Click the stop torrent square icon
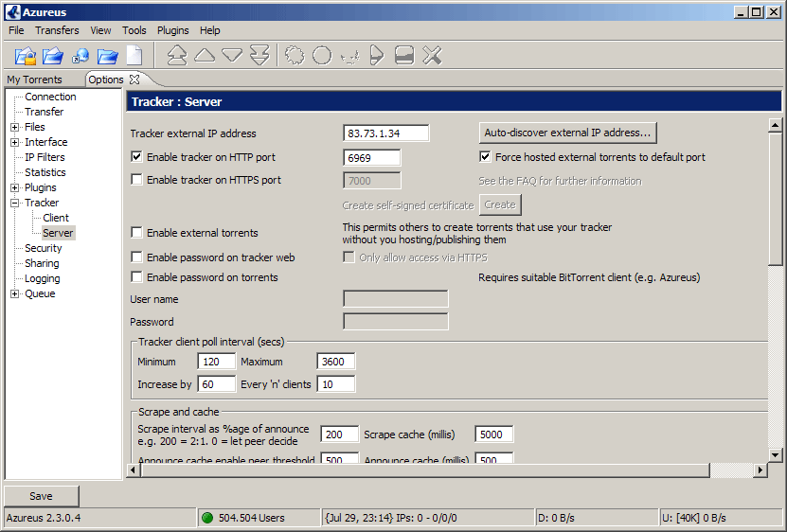Screen dimensions: 787x532 pos(404,55)
